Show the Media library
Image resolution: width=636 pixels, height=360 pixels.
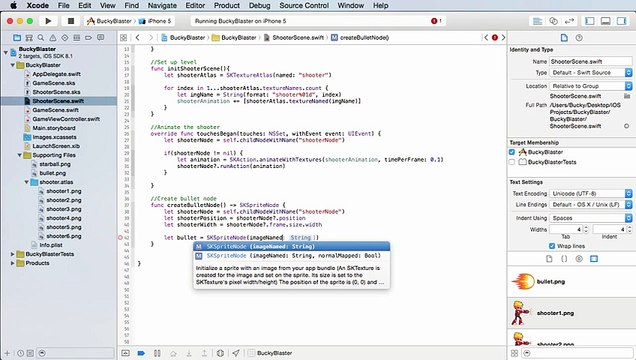pos(594,259)
